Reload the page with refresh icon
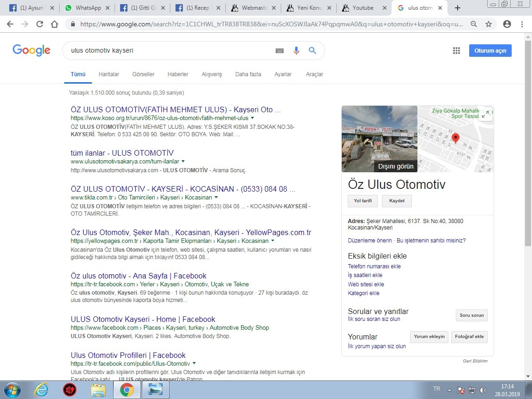 click(40, 24)
